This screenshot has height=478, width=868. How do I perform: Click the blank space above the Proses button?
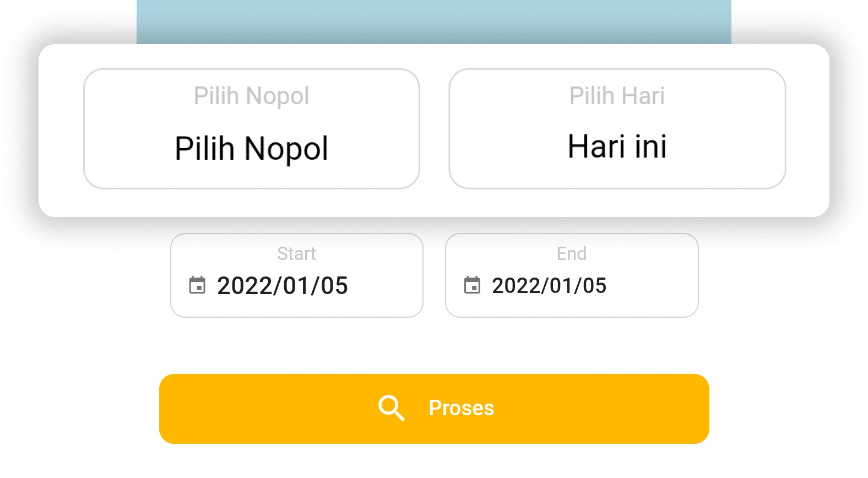click(434, 346)
